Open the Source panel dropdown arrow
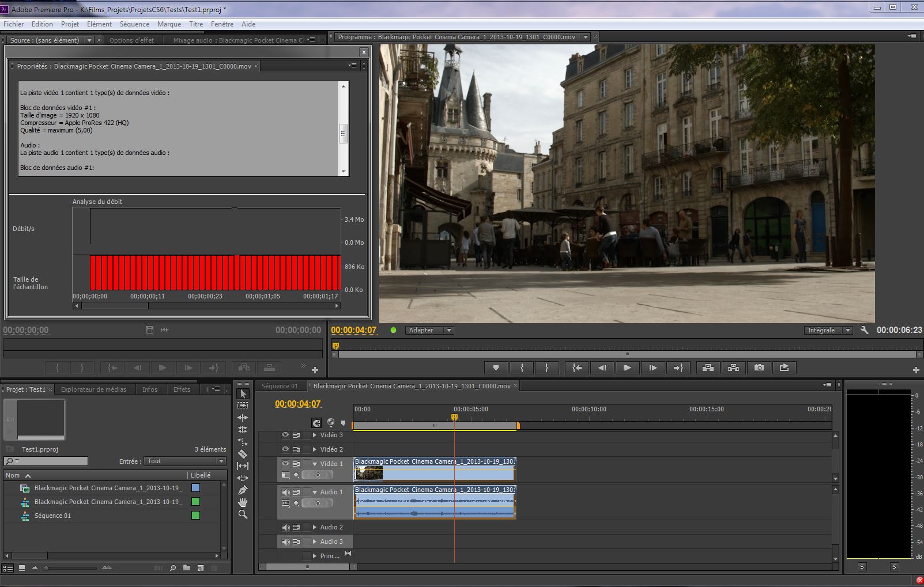This screenshot has height=587, width=924. click(x=89, y=40)
